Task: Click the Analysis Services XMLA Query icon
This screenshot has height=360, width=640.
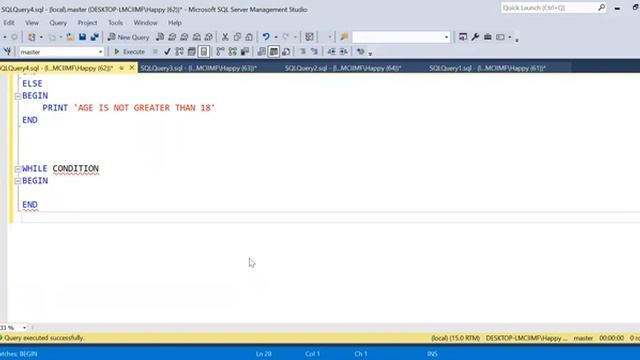Action: pos(197,37)
